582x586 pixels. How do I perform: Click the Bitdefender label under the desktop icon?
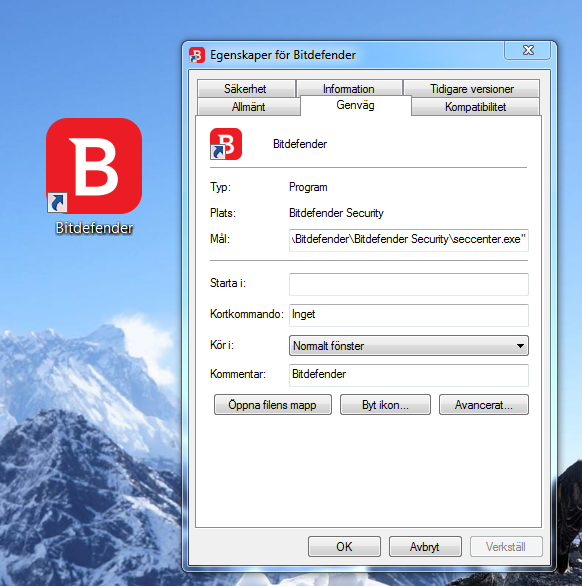coord(94,228)
